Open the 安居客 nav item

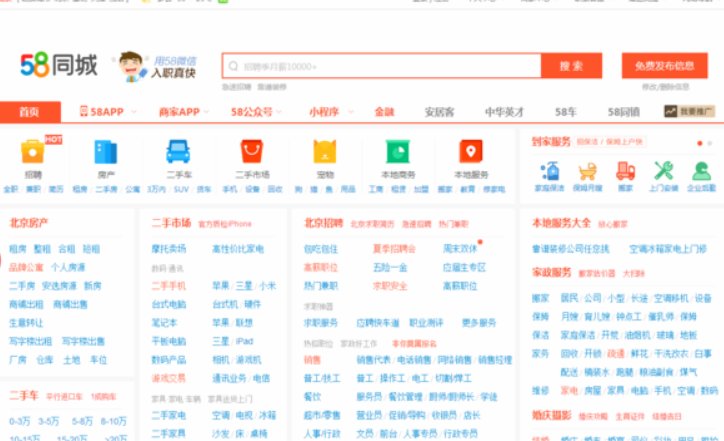[x=439, y=112]
